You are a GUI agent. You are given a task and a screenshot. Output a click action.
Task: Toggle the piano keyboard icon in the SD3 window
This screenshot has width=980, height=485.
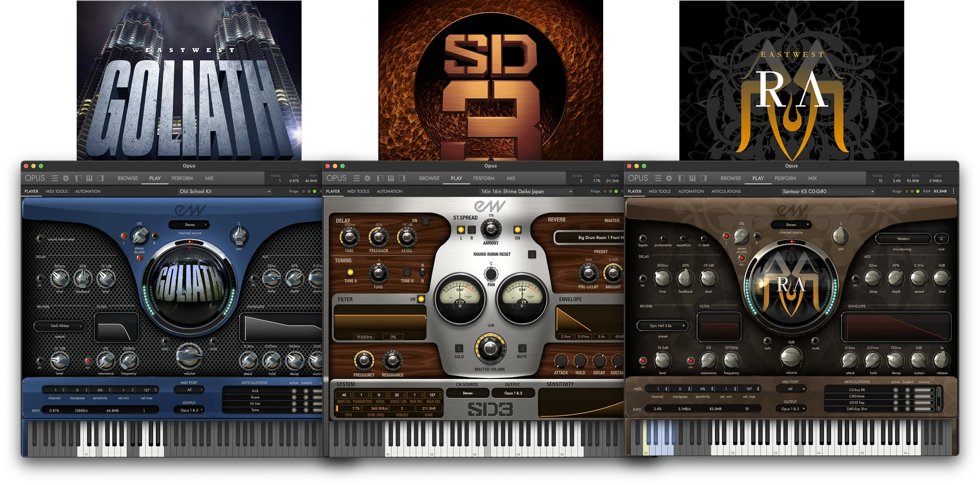(x=391, y=179)
